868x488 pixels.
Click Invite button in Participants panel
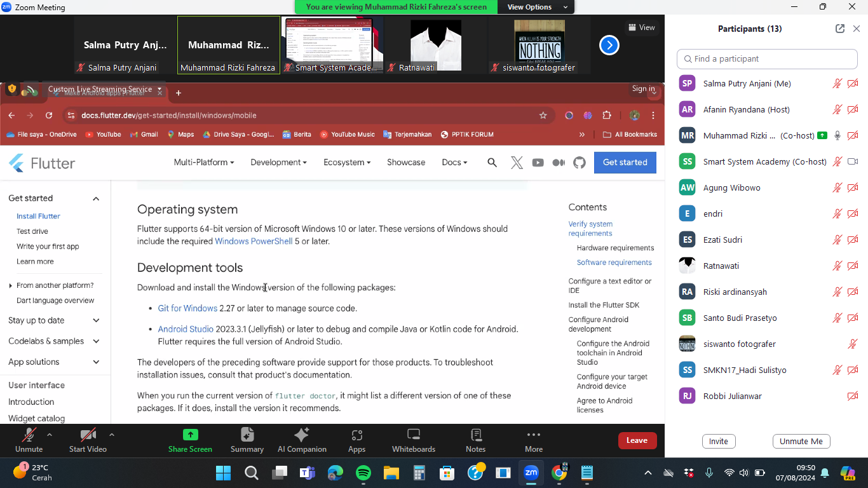click(x=719, y=441)
